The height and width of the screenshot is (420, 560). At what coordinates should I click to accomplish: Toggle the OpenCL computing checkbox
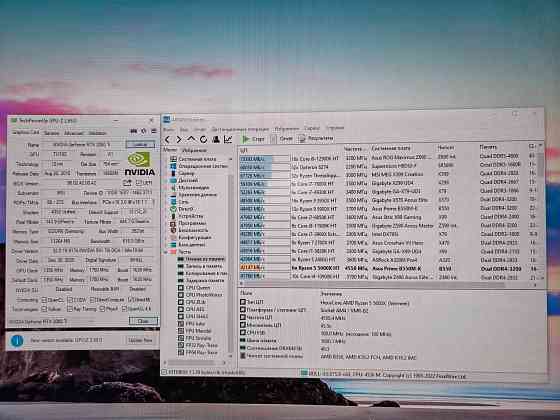[x=44, y=299]
